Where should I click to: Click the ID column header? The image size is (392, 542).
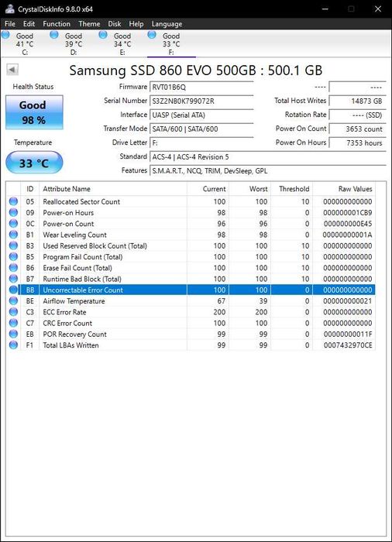(29, 189)
